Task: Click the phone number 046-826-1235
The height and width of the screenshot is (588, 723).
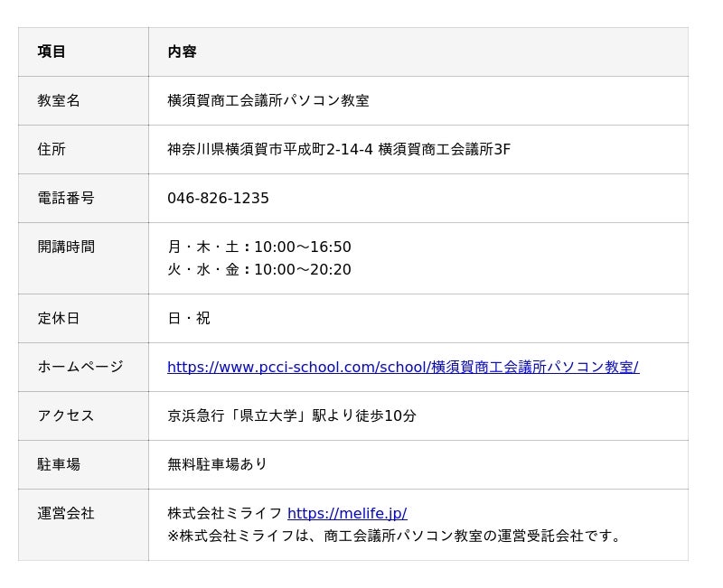Action: coord(218,198)
